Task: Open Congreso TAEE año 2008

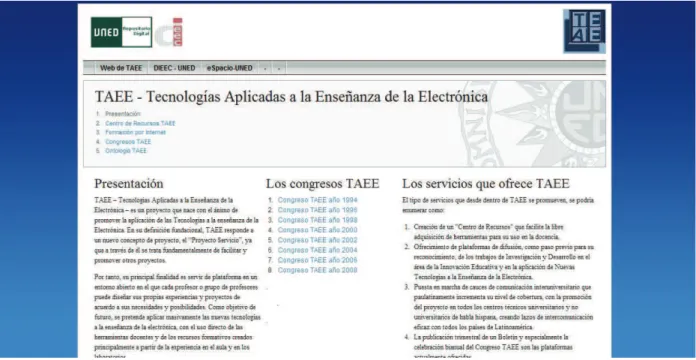Action: (x=317, y=270)
